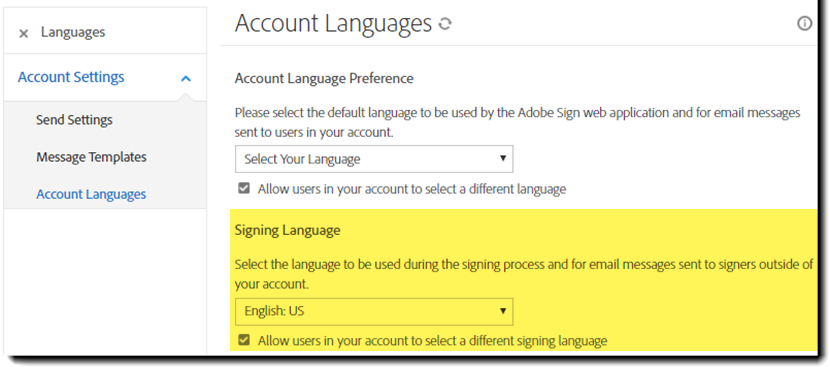Open the English: US signing language dropdown
830x367 pixels.
pos(374,311)
